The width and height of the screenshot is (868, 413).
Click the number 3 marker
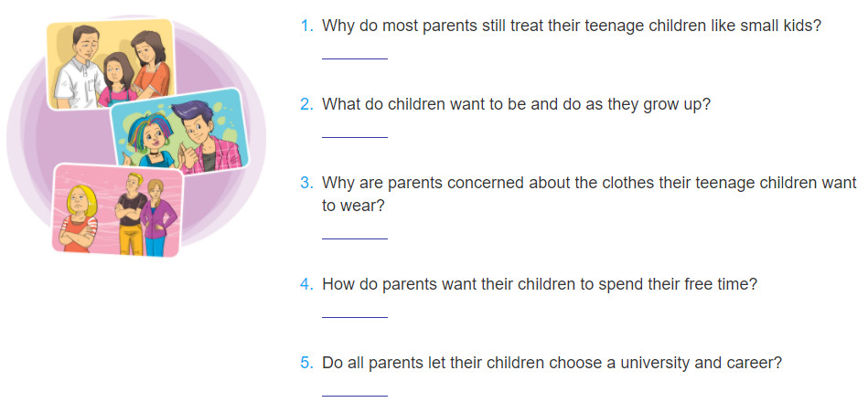(x=306, y=183)
